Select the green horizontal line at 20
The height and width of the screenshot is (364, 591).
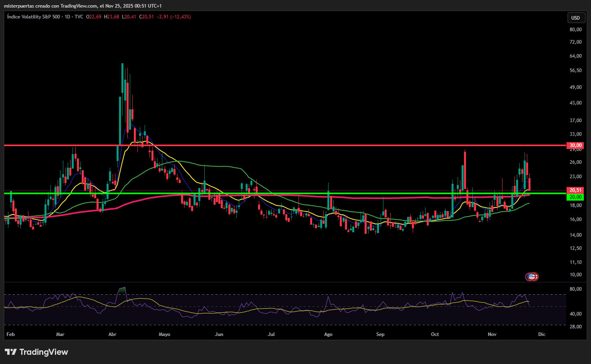pos(285,193)
